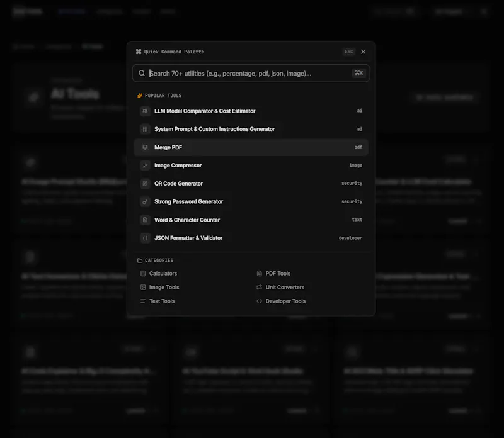Click the Calculators category icon

click(143, 274)
